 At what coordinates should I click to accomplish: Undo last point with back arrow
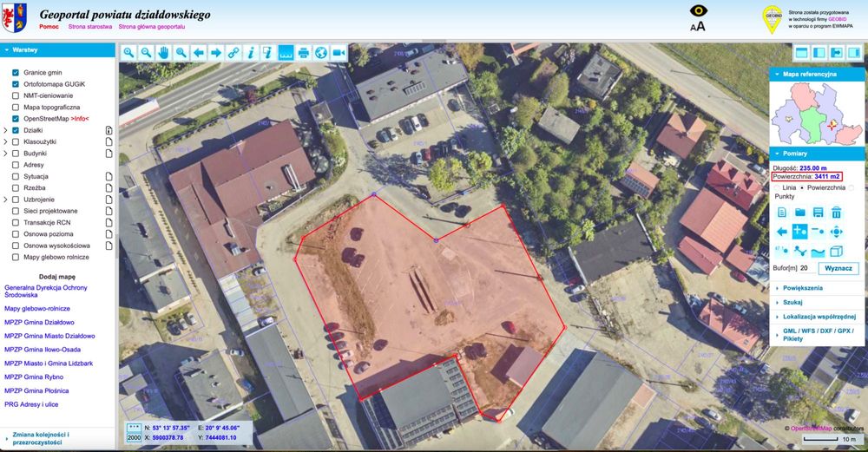click(782, 232)
